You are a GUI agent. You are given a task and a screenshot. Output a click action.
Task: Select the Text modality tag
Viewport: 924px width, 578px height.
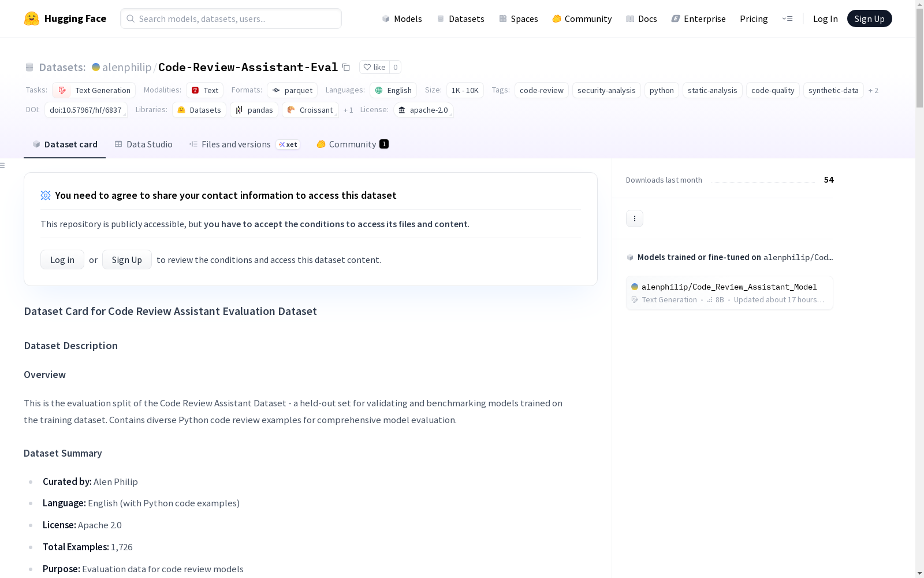tap(204, 90)
